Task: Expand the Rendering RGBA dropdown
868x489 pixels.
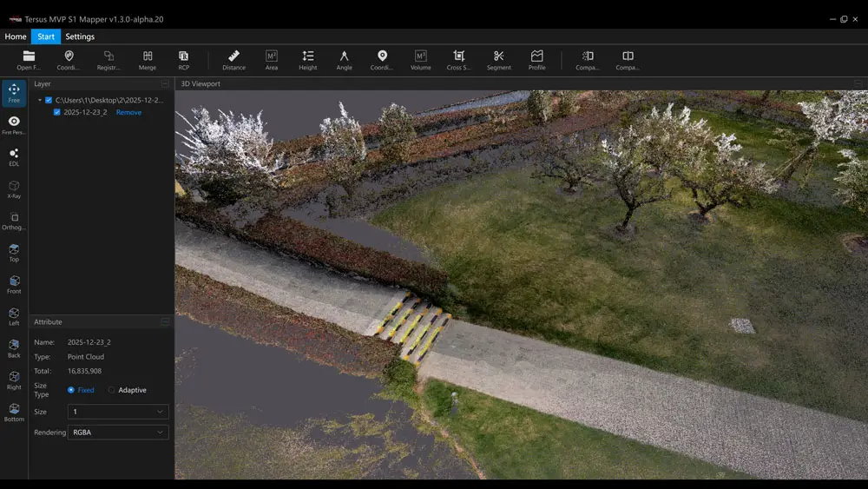Action: [x=118, y=432]
